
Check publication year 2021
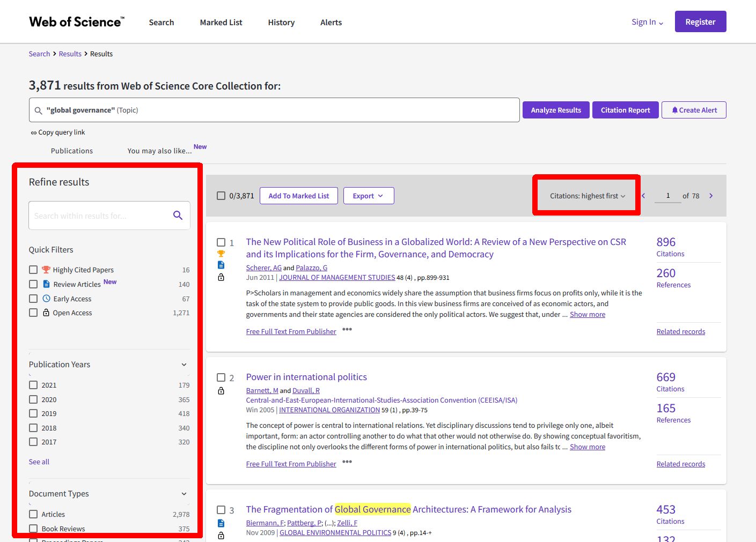pos(33,385)
